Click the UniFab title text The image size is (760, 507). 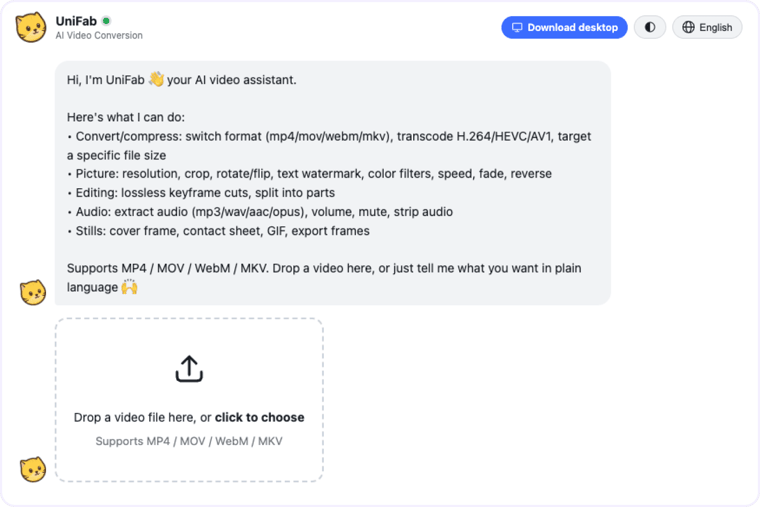[x=76, y=21]
